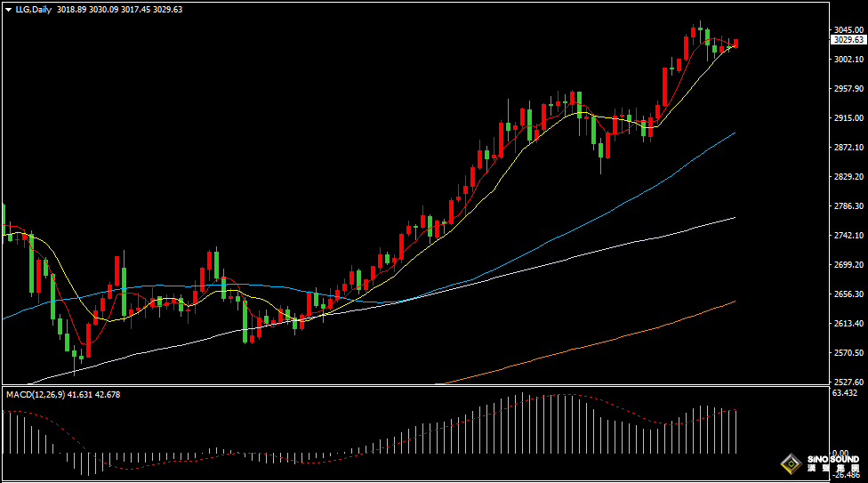Open the chart dropdown arrow beside LLG,Daily
The image size is (868, 483).
[8, 10]
